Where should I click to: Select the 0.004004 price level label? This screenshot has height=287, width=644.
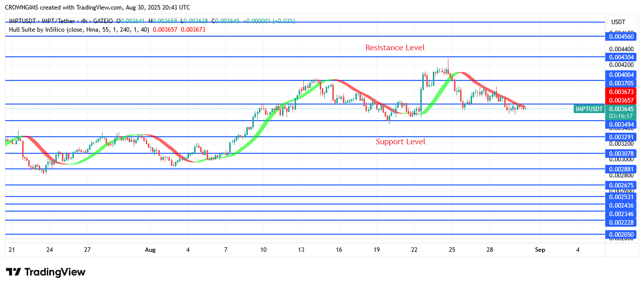click(621, 75)
